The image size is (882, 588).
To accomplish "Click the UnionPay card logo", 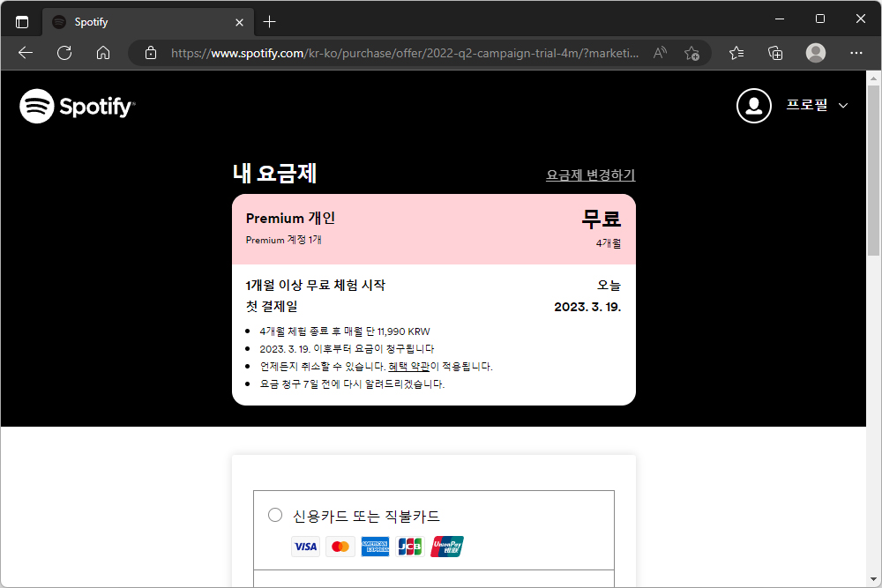I will point(447,547).
